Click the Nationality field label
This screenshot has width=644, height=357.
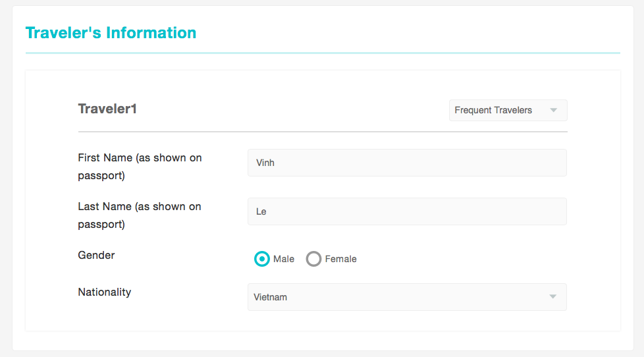pyautogui.click(x=104, y=292)
